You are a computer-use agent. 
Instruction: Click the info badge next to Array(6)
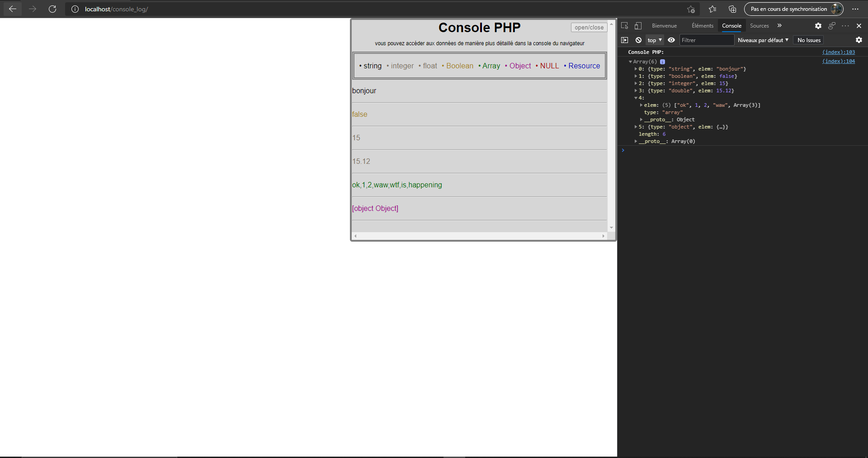point(663,62)
